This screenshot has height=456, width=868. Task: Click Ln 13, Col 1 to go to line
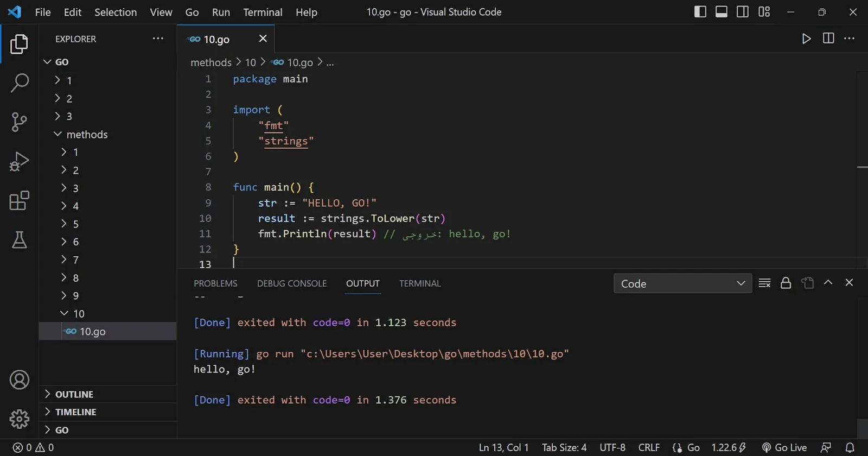503,448
